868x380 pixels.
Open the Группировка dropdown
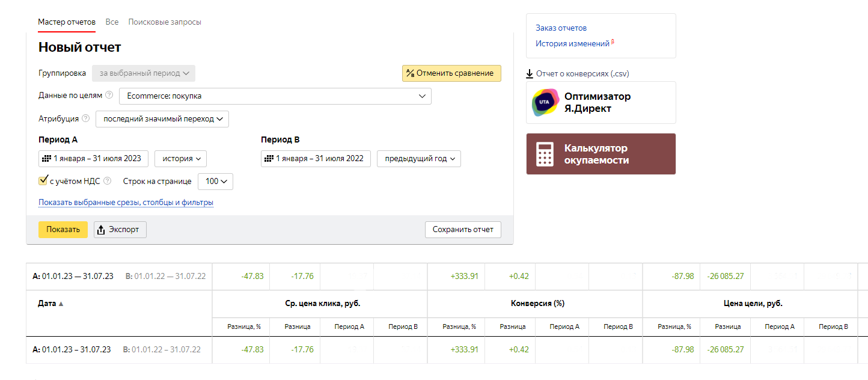point(144,73)
